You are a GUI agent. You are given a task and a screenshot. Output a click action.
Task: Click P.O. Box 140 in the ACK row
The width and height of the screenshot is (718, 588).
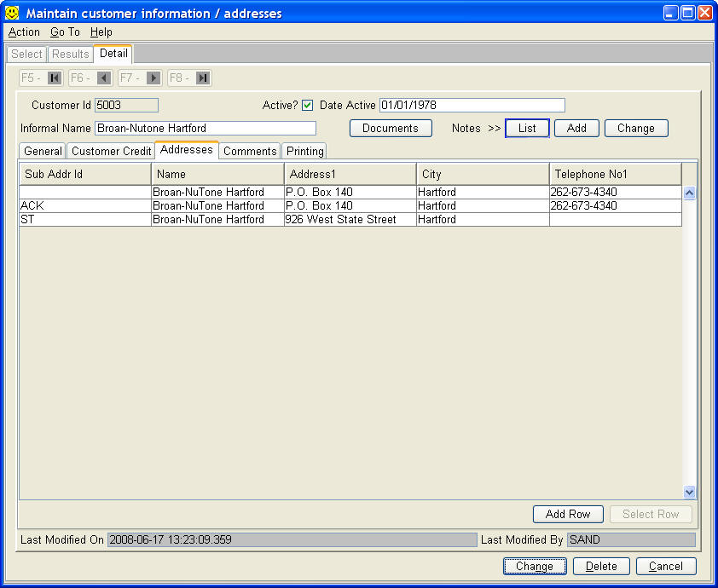[350, 206]
